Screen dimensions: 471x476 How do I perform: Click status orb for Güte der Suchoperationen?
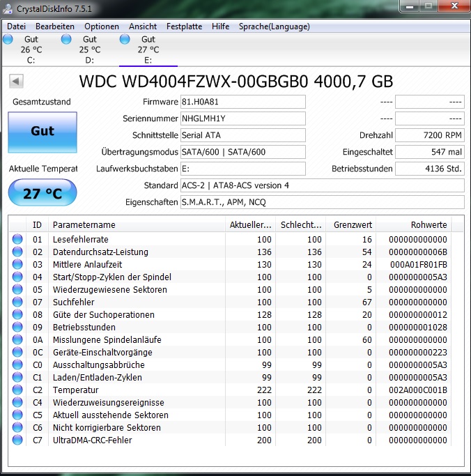tap(17, 314)
